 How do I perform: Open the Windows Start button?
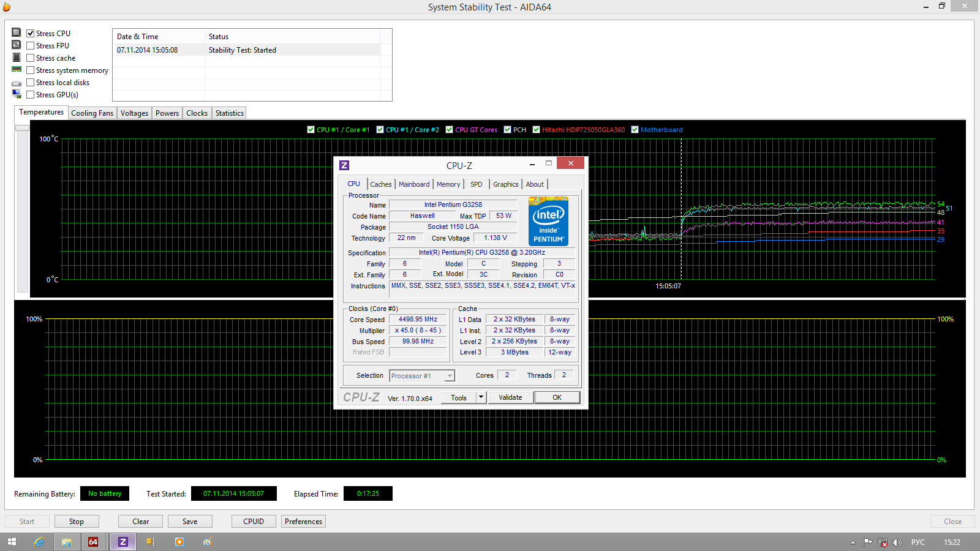pyautogui.click(x=12, y=542)
